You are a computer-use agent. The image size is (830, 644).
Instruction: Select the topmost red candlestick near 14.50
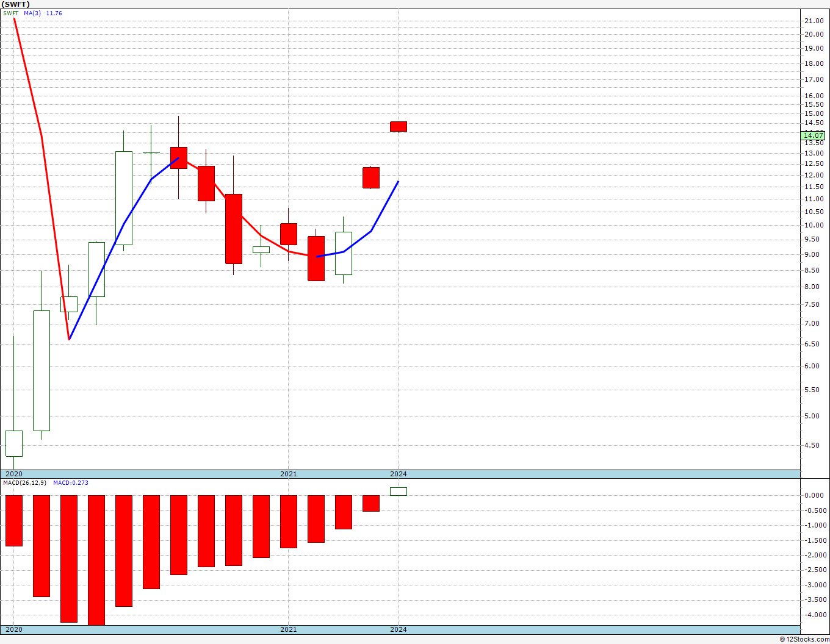tap(399, 126)
